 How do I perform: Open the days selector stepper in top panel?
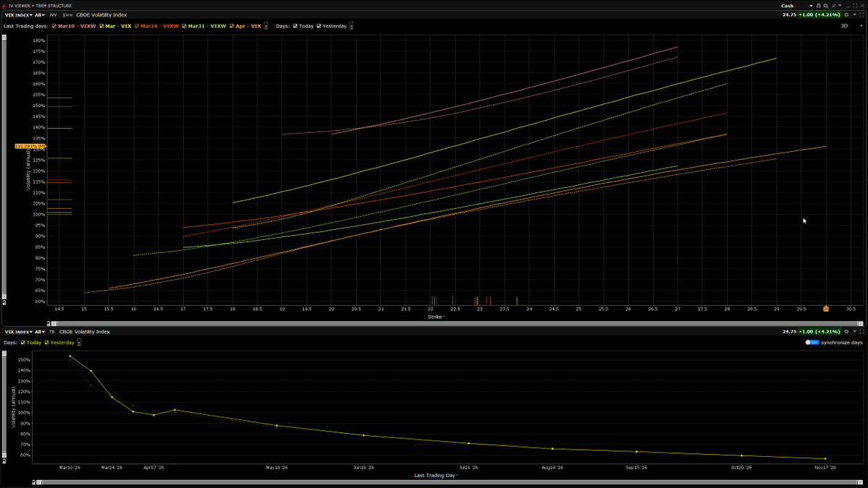pyautogui.click(x=352, y=26)
